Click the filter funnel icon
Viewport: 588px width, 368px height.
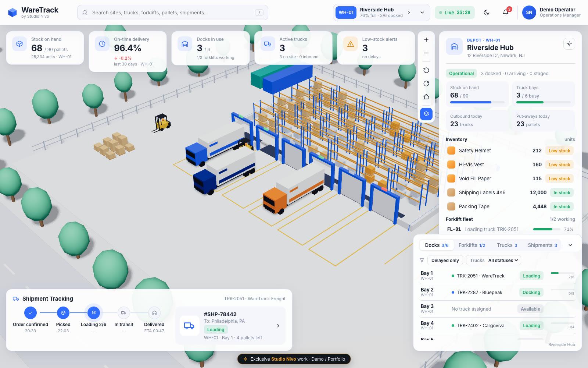click(x=422, y=260)
